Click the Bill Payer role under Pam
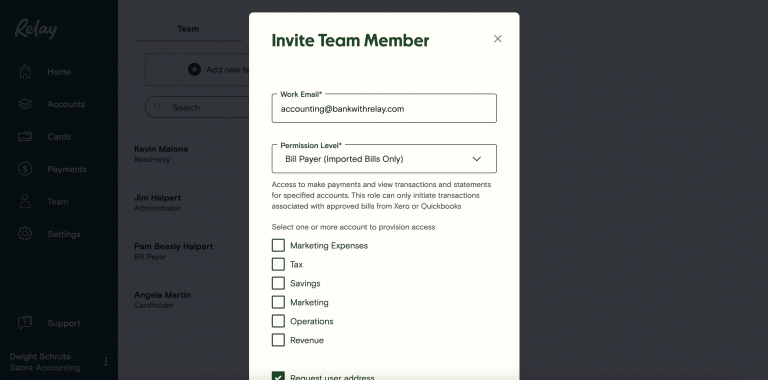The height and width of the screenshot is (380, 768). (150, 257)
